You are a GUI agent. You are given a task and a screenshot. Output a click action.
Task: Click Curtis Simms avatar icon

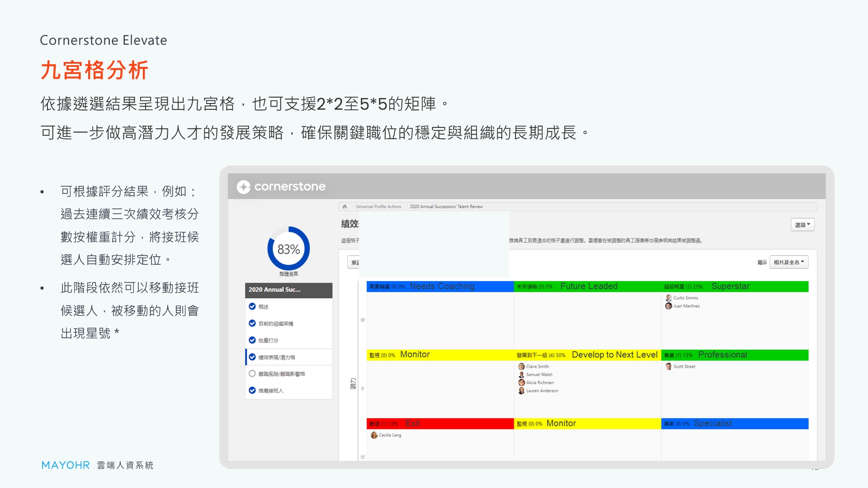(x=668, y=298)
